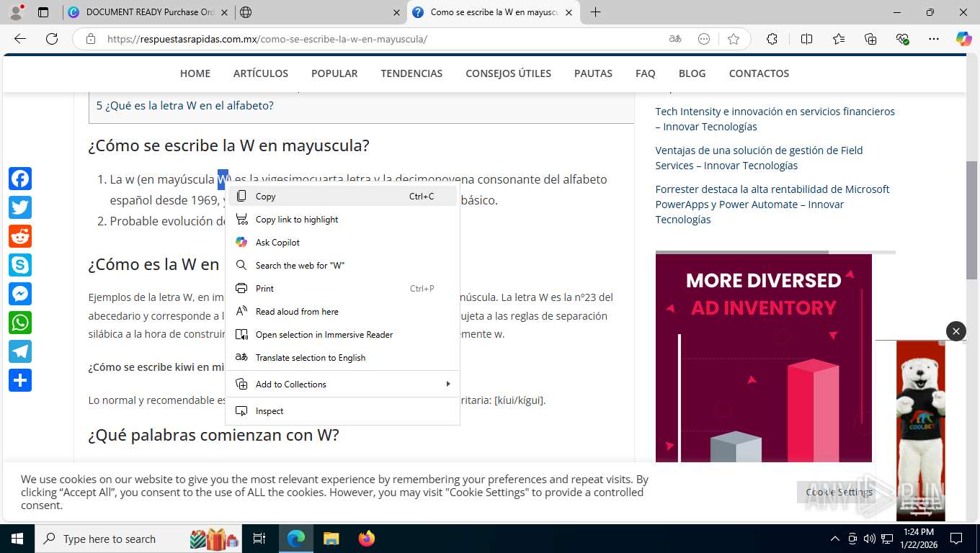The height and width of the screenshot is (553, 980).
Task: Open the Windows Start menu
Action: tap(17, 539)
